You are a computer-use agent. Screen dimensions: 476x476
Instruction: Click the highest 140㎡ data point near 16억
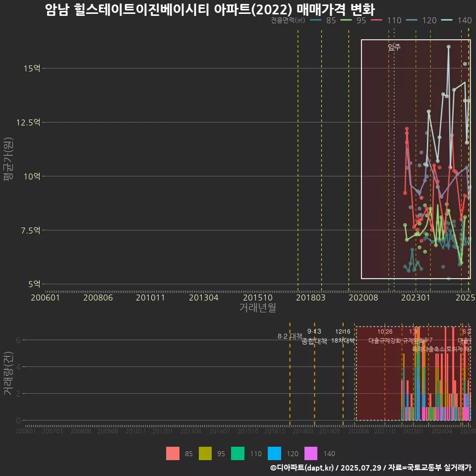(x=448, y=47)
